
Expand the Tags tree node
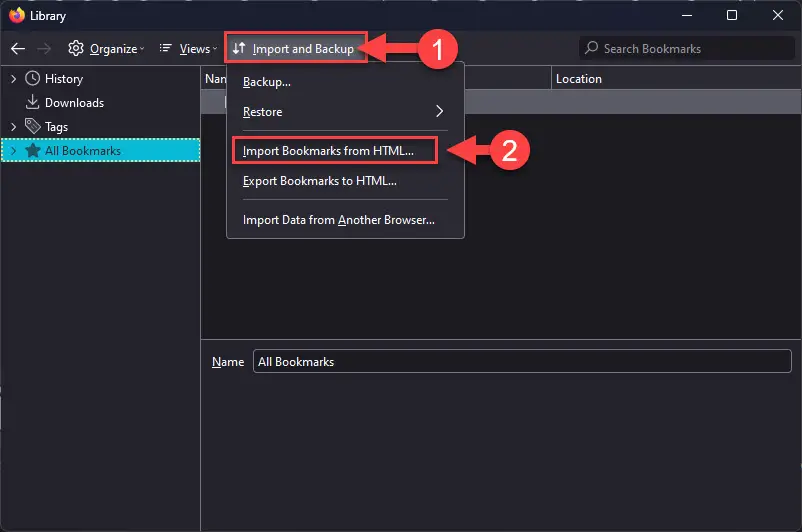[13, 126]
